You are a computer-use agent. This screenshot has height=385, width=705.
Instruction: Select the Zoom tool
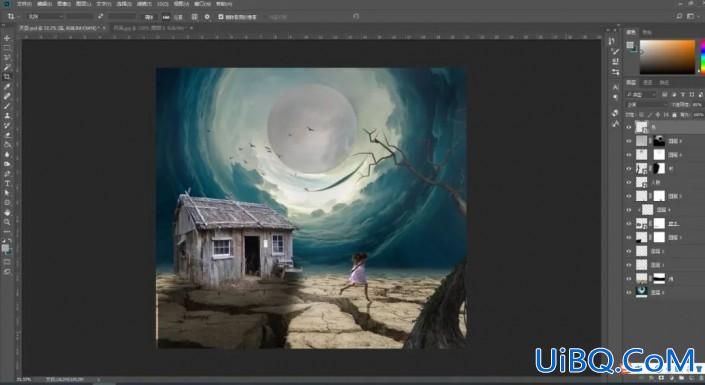pyautogui.click(x=7, y=222)
